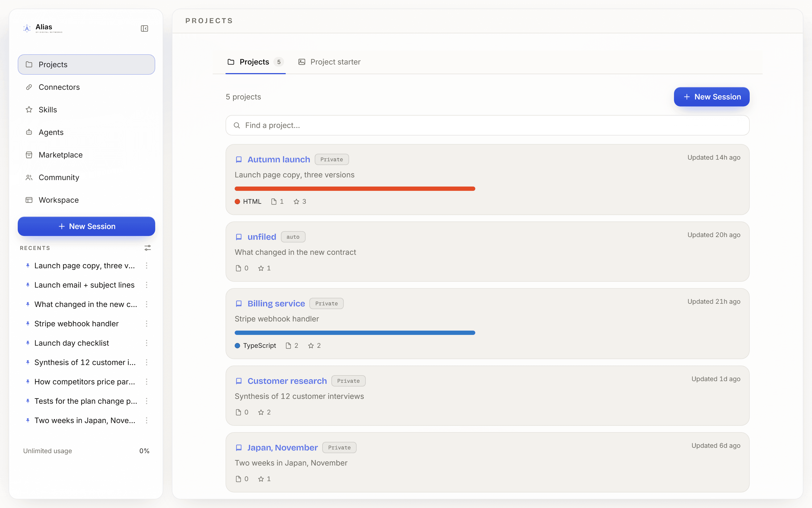
Task: Open the Customer research project link
Action: point(287,381)
